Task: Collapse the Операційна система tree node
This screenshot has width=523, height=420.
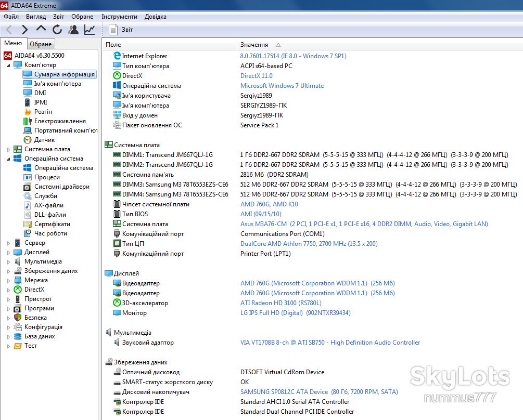Action: pyautogui.click(x=9, y=159)
